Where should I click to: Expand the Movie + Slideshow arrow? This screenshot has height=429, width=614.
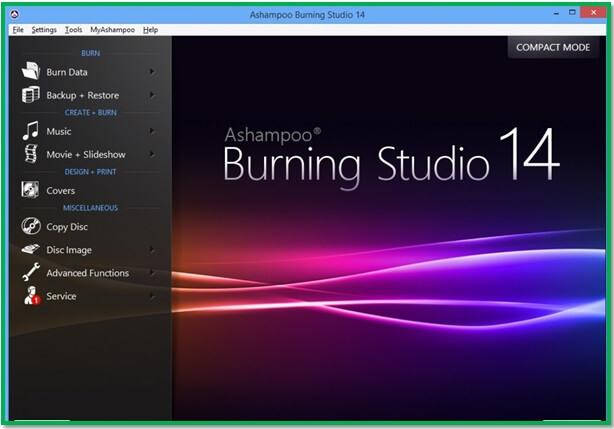(x=152, y=154)
